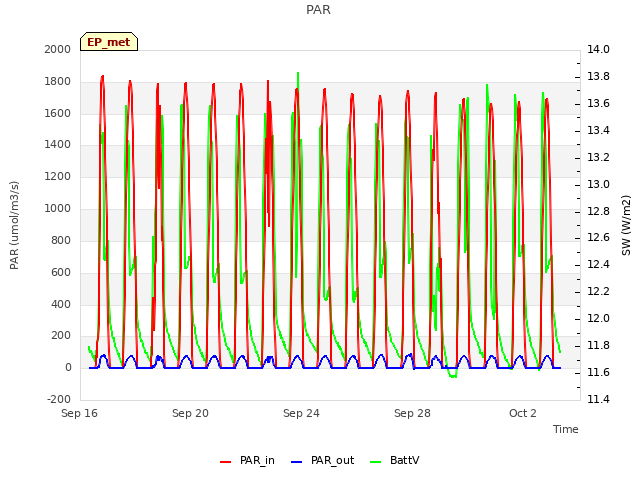
Task: Click the EP_met annotation label
Action: point(109,42)
